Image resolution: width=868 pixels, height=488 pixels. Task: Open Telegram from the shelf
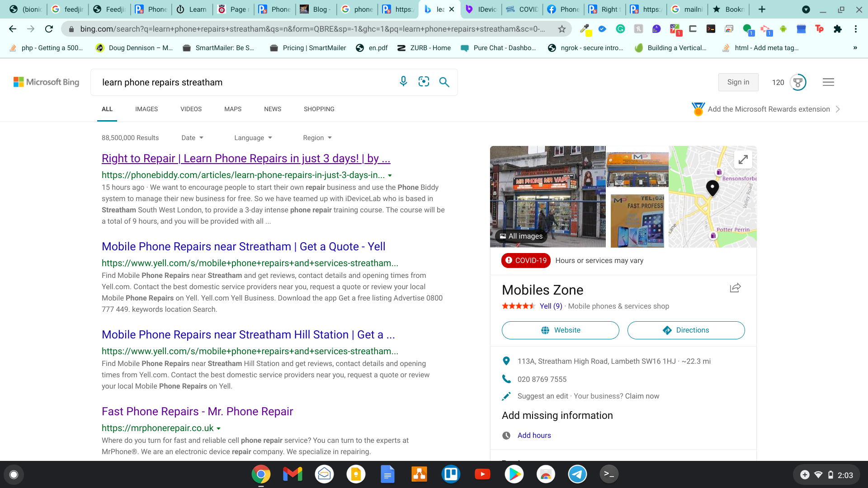tap(577, 474)
